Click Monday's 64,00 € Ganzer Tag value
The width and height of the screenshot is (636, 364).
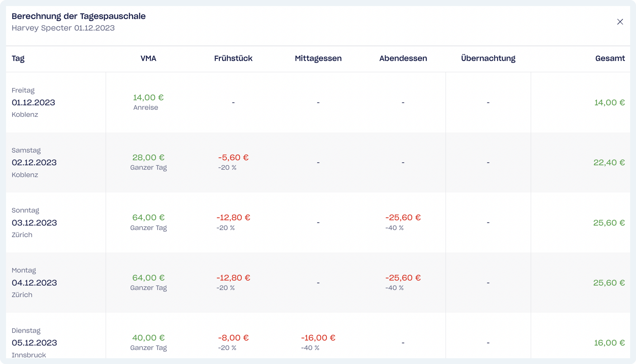(148, 278)
